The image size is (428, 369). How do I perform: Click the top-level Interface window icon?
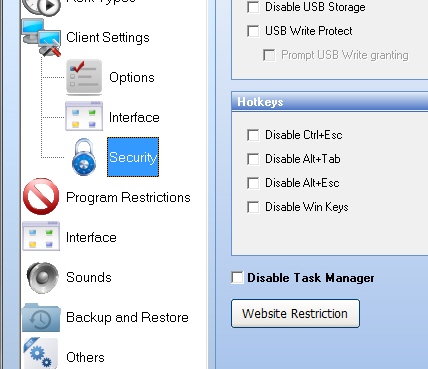coord(41,236)
